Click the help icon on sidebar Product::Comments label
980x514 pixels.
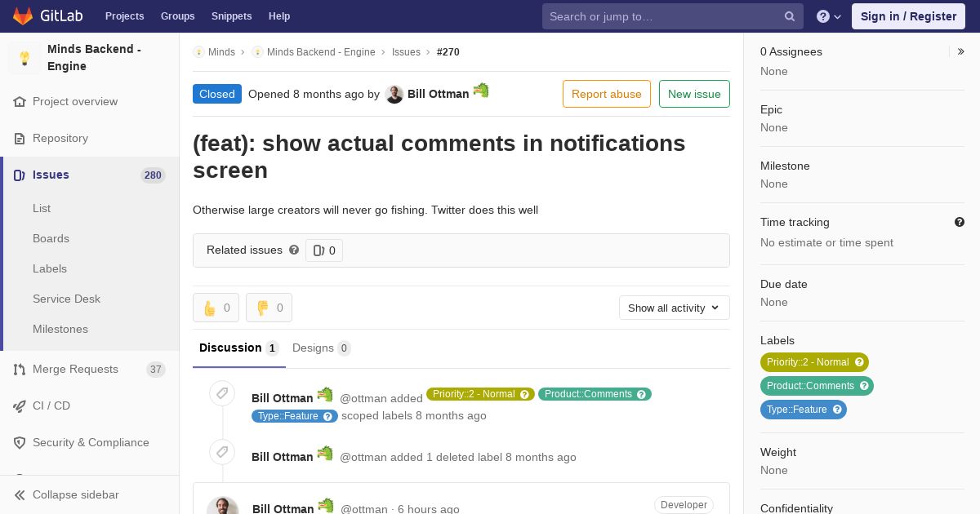tap(864, 386)
